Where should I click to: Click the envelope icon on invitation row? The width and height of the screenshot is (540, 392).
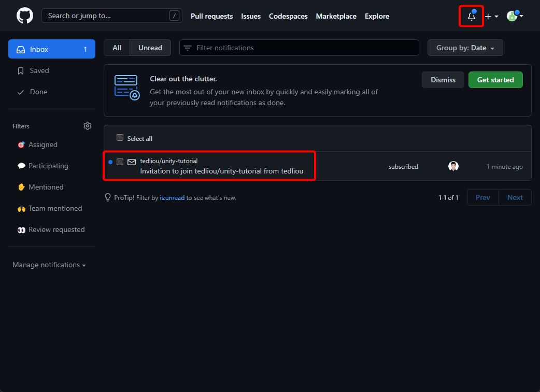132,162
